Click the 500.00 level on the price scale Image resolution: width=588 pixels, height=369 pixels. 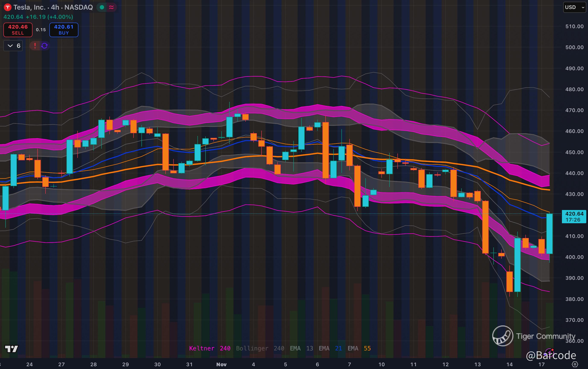tap(574, 47)
